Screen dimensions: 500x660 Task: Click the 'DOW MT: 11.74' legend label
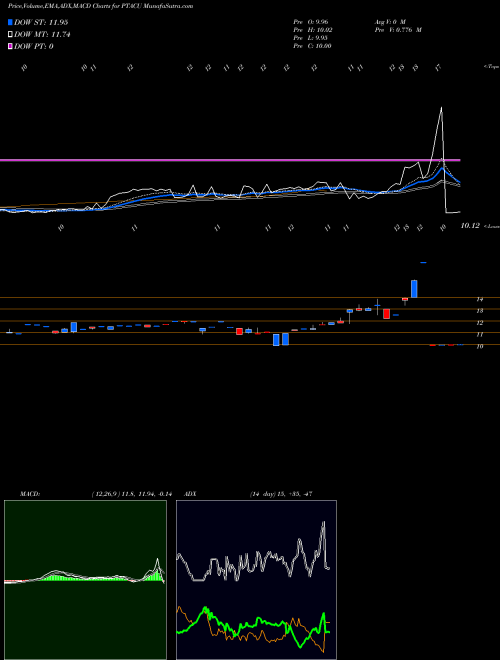pyautogui.click(x=42, y=35)
